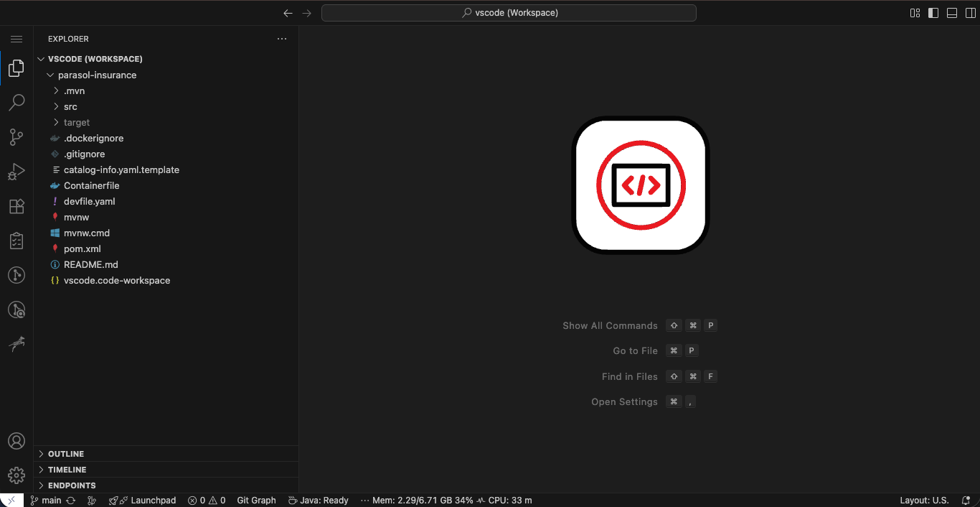Viewport: 980px width, 507px height.
Task: Open catalog-info.yaml.template file
Action: 166,169
